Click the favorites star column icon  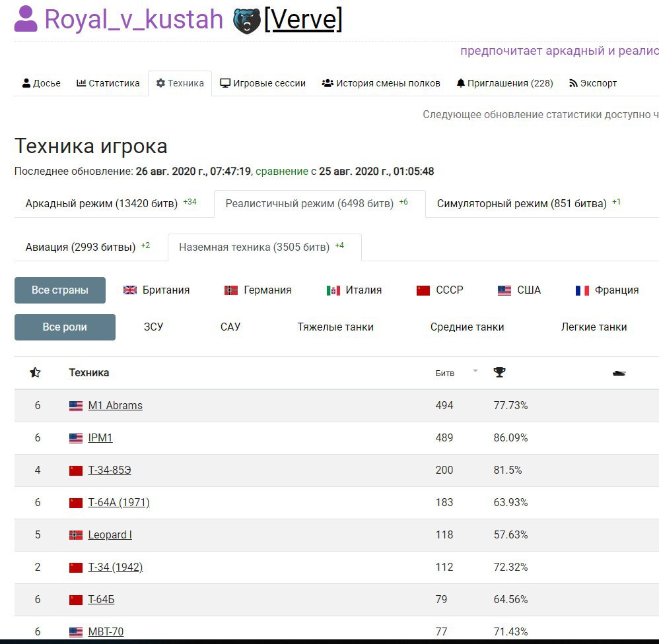click(35, 372)
